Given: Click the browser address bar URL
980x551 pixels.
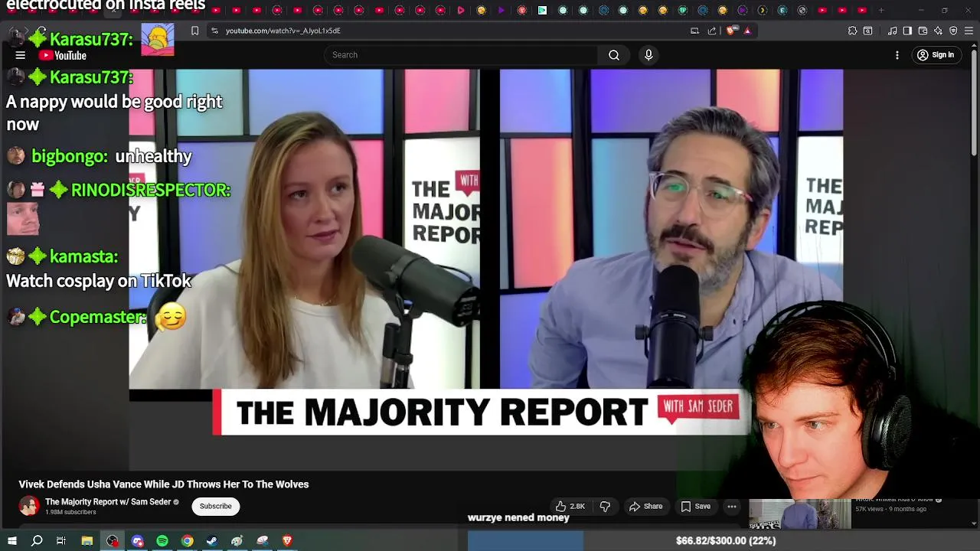Looking at the screenshot, I should click(283, 31).
